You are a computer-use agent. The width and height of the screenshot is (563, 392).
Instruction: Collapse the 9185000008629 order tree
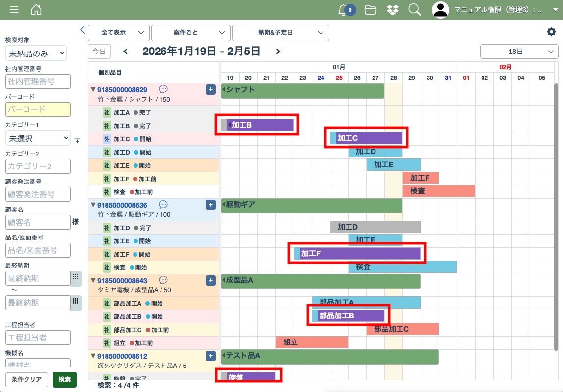(93, 89)
